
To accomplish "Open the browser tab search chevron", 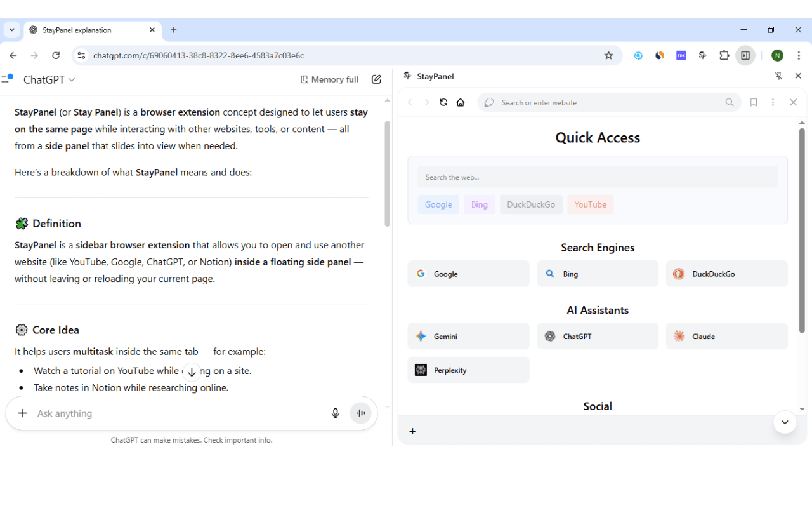I will [11, 30].
